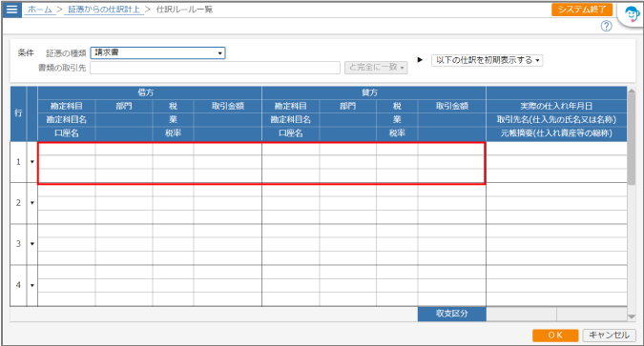Go to 証憑からの仕訳計上 breadcrumb link
The height and width of the screenshot is (346, 644).
[x=104, y=10]
